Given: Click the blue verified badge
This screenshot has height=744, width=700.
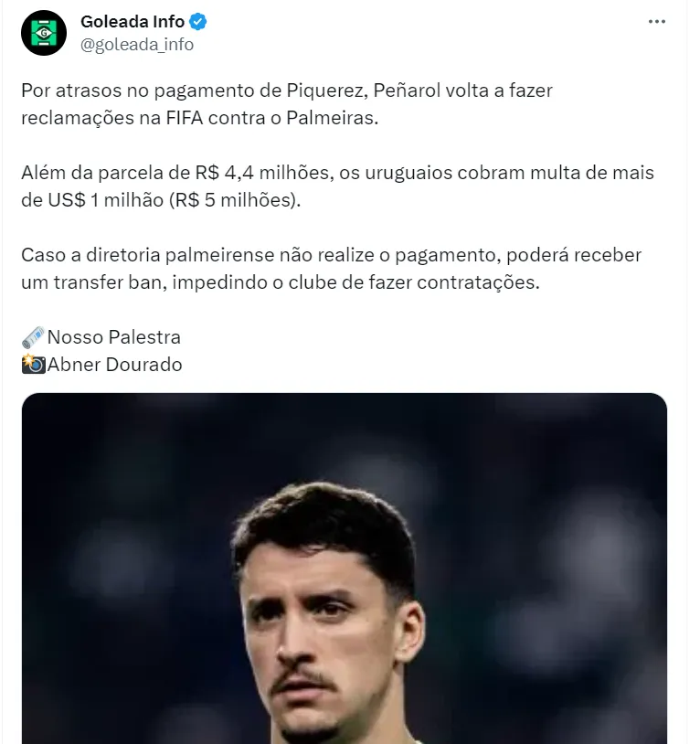Looking at the screenshot, I should (x=199, y=22).
